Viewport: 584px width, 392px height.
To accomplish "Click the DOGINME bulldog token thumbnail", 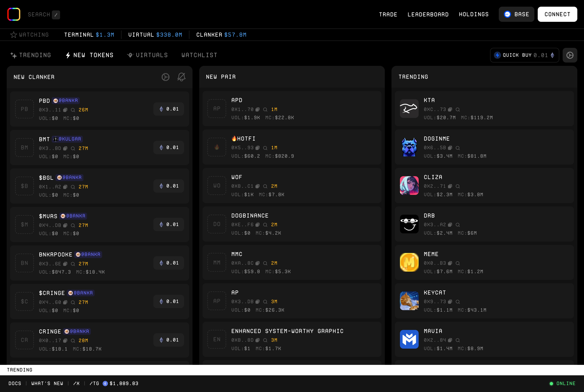I will (409, 147).
